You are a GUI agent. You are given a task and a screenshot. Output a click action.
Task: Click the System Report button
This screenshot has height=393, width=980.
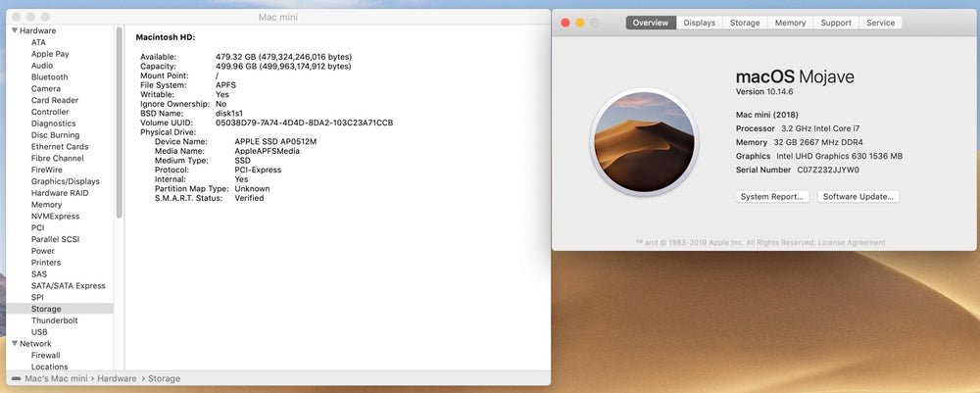(x=772, y=196)
